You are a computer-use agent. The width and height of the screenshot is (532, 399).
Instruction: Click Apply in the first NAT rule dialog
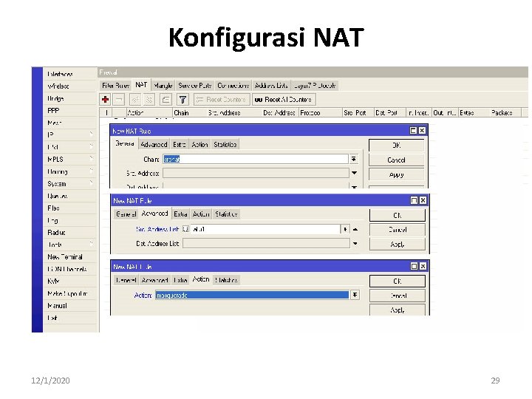[396, 174]
